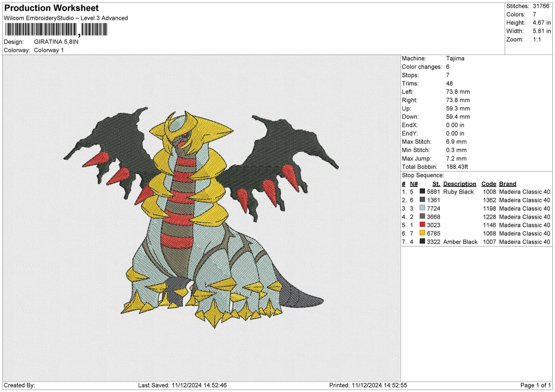
Task: Click the Width value 5.81 in
Action: point(542,31)
